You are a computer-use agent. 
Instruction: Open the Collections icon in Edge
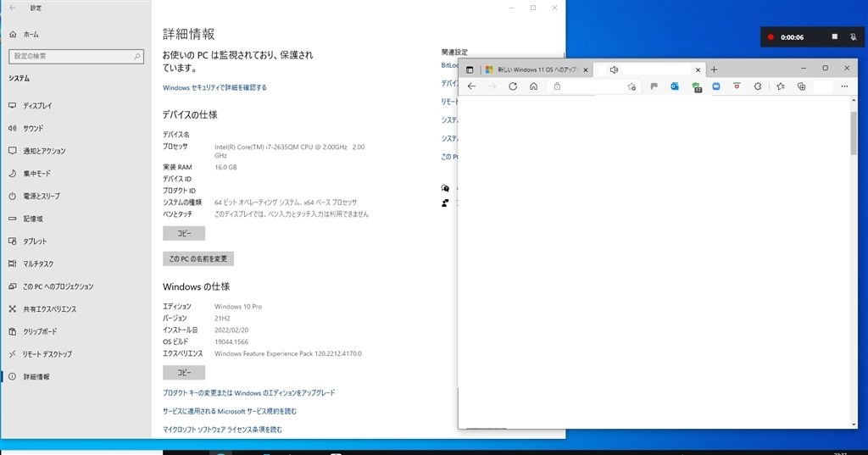point(802,86)
